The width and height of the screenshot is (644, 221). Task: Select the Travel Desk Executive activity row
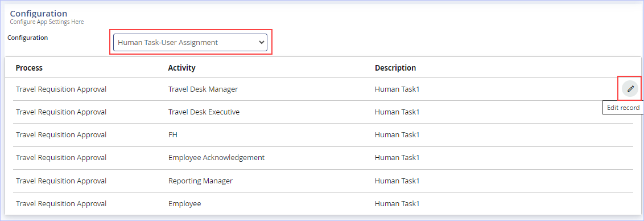(x=323, y=112)
